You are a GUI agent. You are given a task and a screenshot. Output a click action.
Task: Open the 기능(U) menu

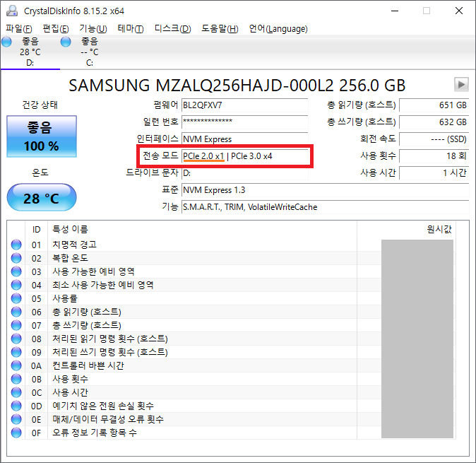pos(93,28)
